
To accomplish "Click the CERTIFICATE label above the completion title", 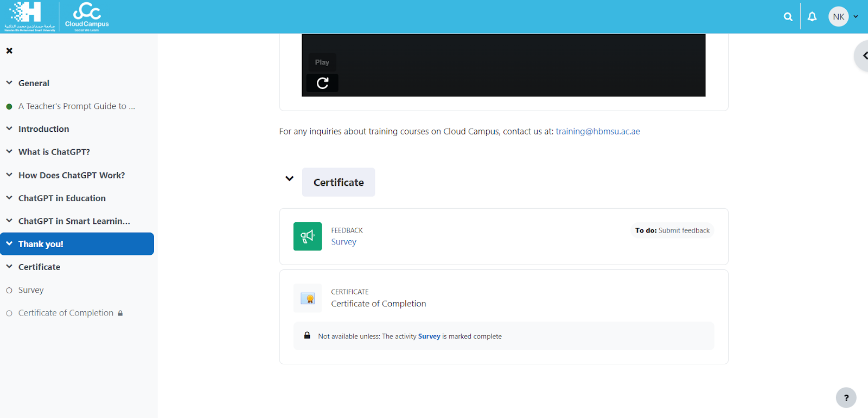I will [x=350, y=292].
